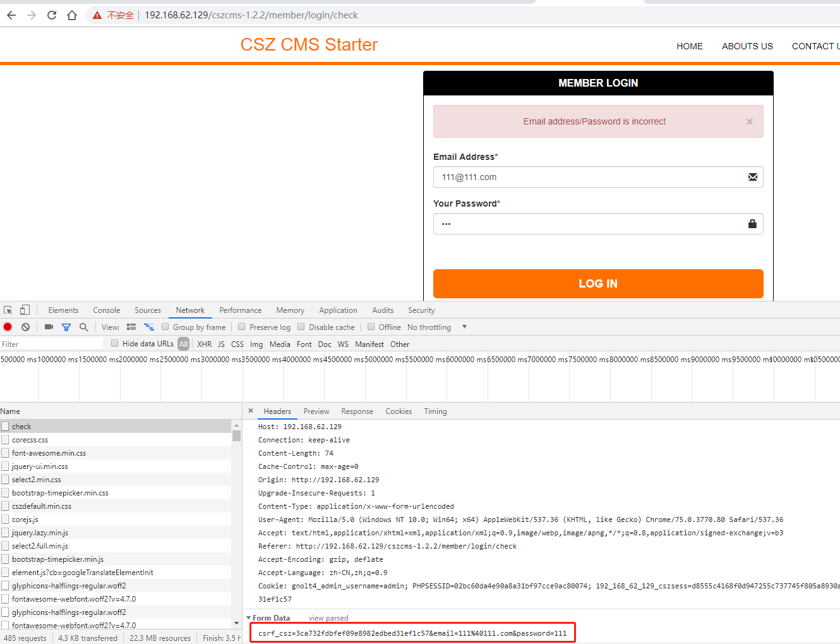Viewport: 840px width, 644px height.
Task: Show the Preview tab of request
Action: click(316, 411)
